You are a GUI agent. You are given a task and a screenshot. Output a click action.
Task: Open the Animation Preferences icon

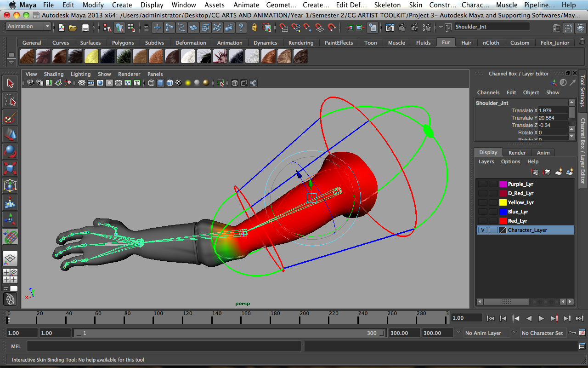582,333
